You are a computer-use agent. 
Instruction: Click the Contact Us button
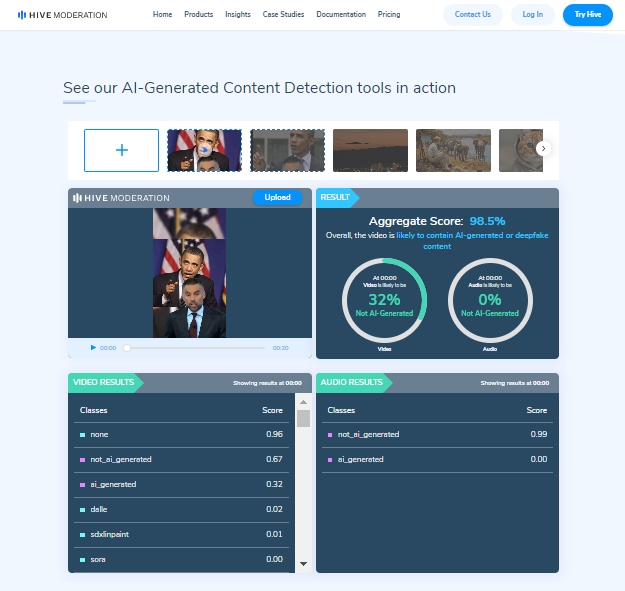[x=473, y=15]
